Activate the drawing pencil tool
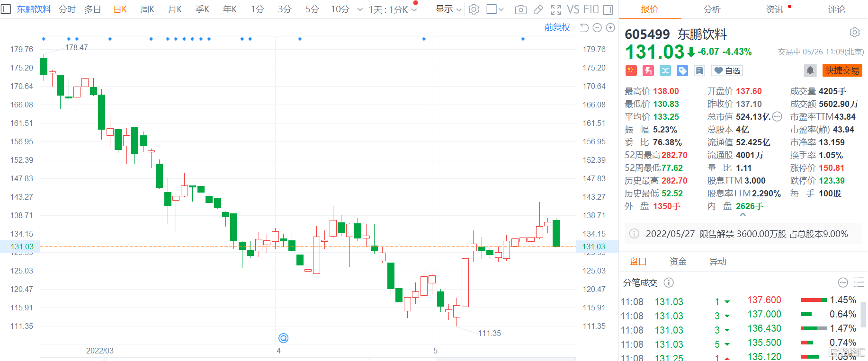 (x=538, y=9)
